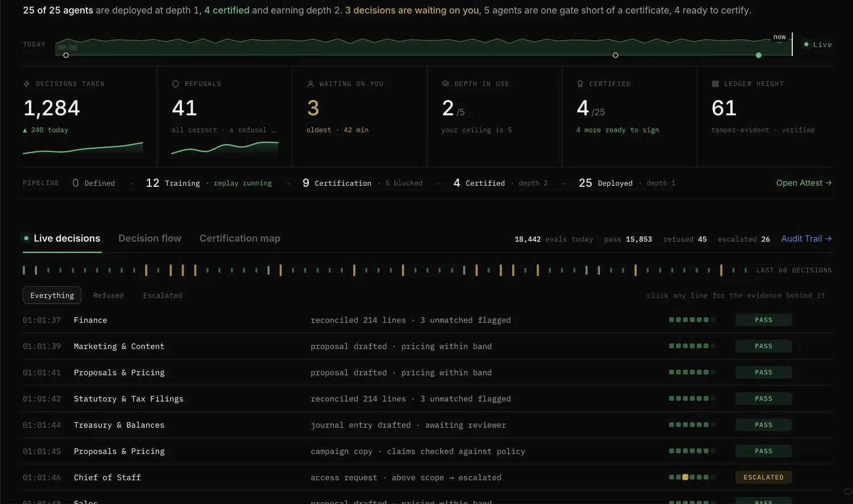
Task: Click the Refusals count 41
Action: tap(184, 108)
